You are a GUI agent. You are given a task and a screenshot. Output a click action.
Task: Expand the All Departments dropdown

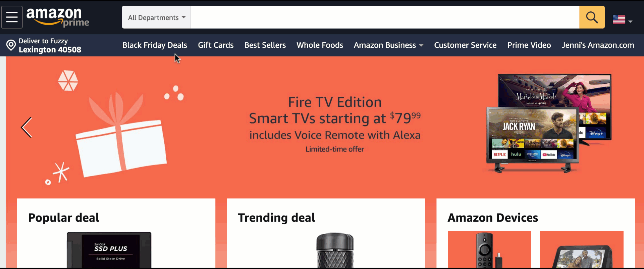(157, 17)
